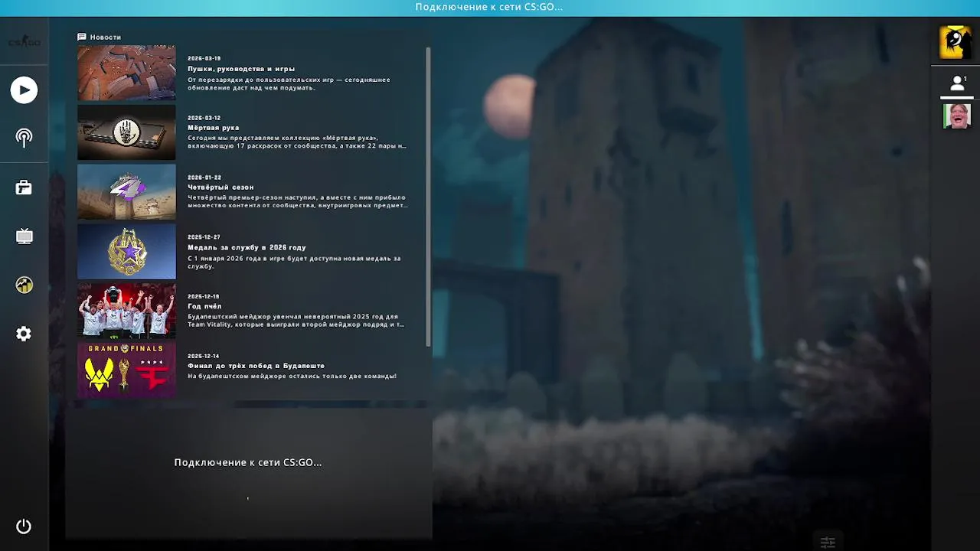Open the friends list person icon
The width and height of the screenshot is (980, 551).
click(957, 83)
